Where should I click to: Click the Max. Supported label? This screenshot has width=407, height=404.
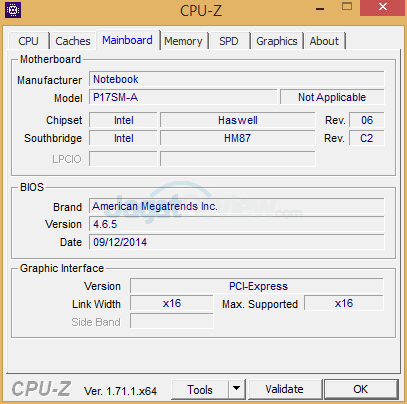260,304
